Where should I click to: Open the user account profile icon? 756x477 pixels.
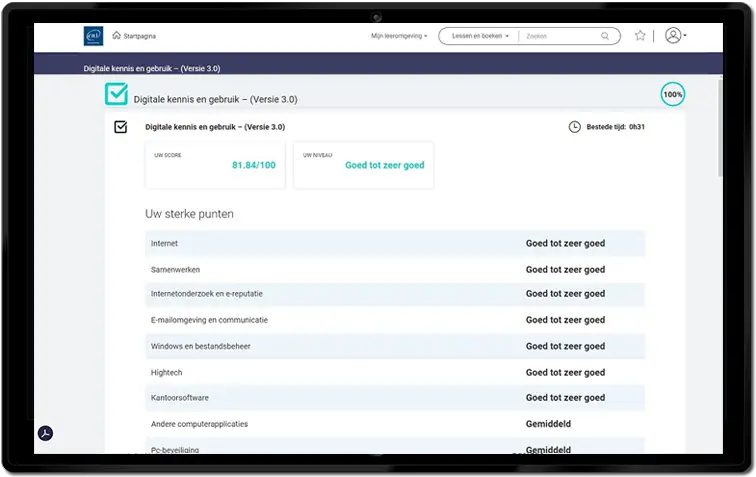[x=673, y=36]
